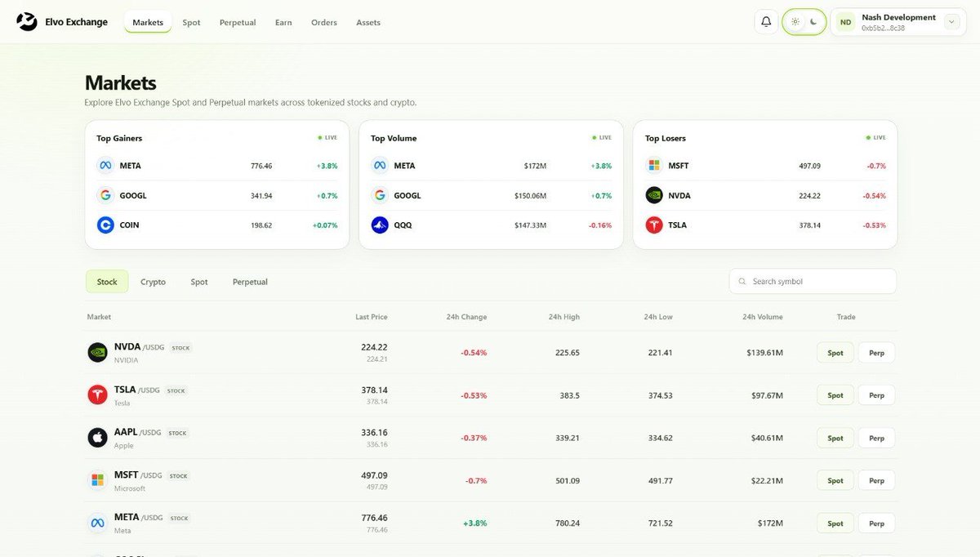Image resolution: width=980 pixels, height=557 pixels.
Task: Click the Search symbol input field
Action: 813,281
